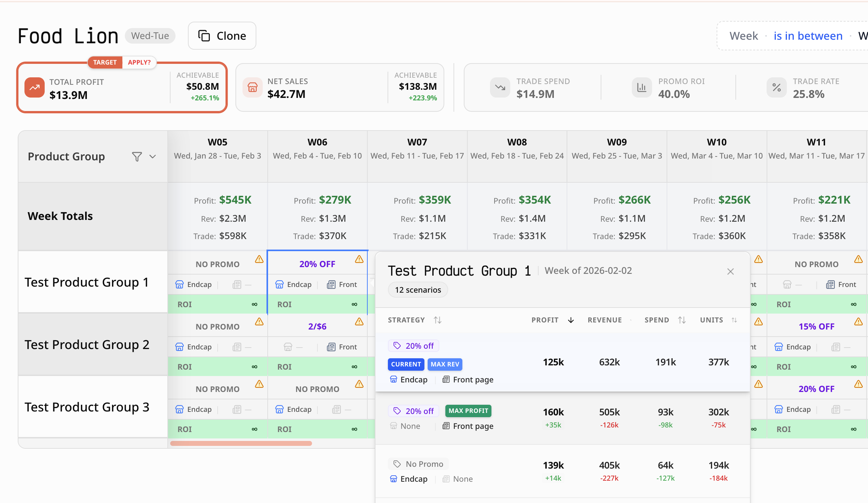Open the 'is in between' week filter operator

tap(808, 36)
